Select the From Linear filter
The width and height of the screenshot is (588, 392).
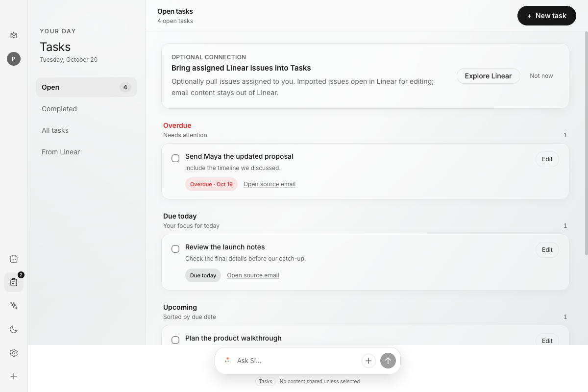(x=86, y=152)
